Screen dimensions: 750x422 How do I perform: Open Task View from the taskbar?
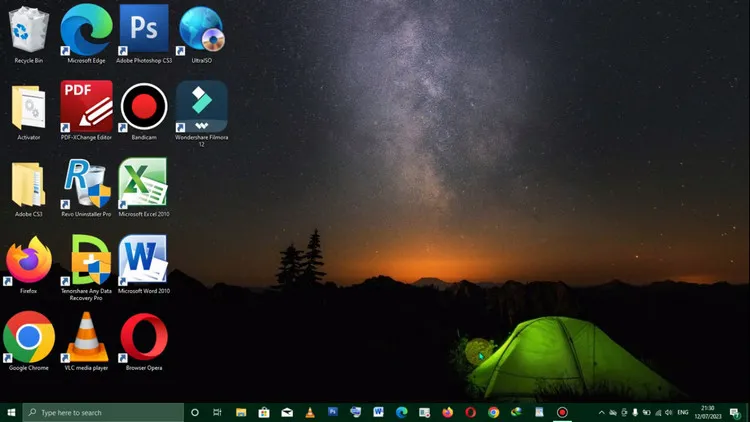pyautogui.click(x=217, y=412)
